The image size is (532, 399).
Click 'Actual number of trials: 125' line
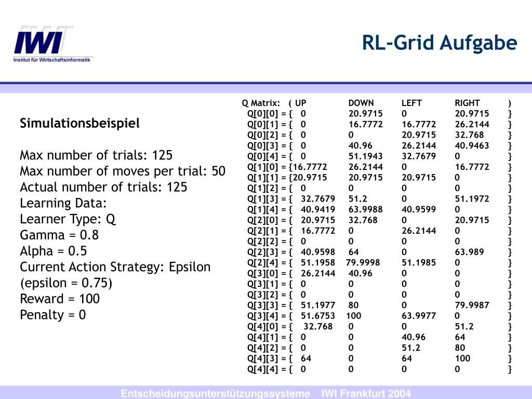point(103,187)
